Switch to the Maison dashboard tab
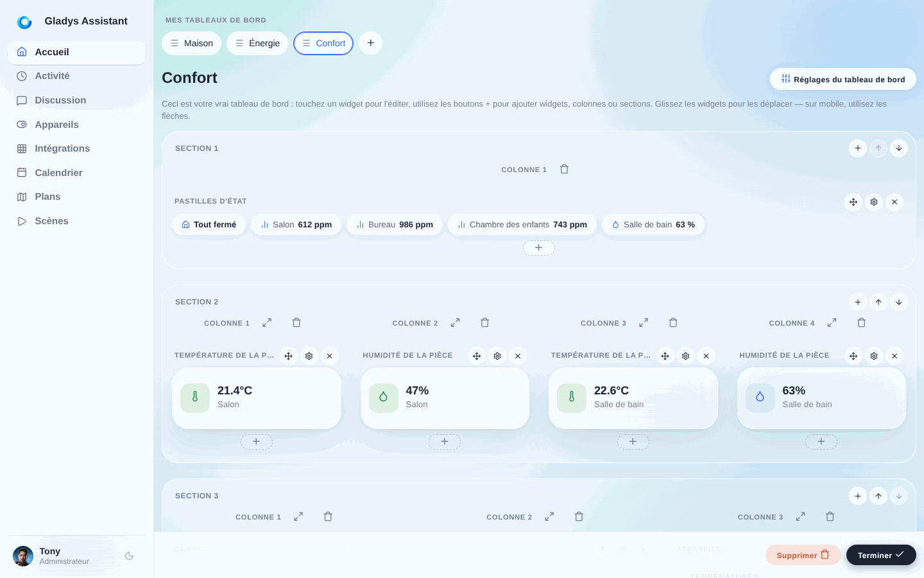924x578 pixels. coord(192,44)
